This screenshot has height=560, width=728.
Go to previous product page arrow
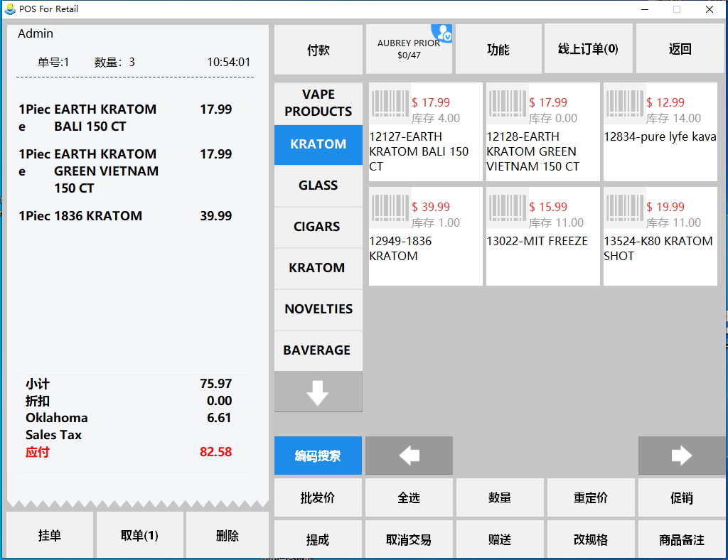[409, 456]
